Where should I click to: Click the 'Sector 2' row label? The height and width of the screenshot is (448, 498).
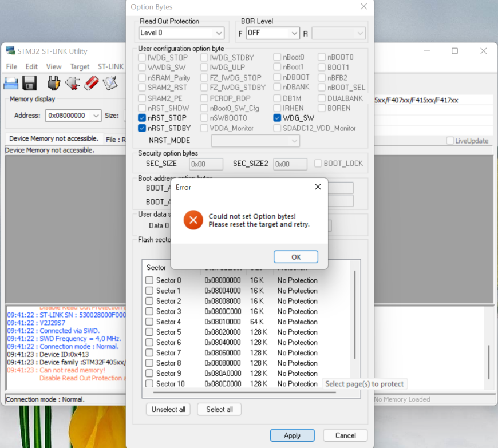click(x=168, y=301)
